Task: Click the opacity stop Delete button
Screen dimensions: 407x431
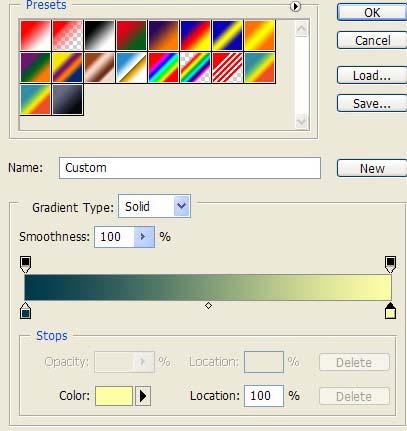Action: [x=354, y=362]
